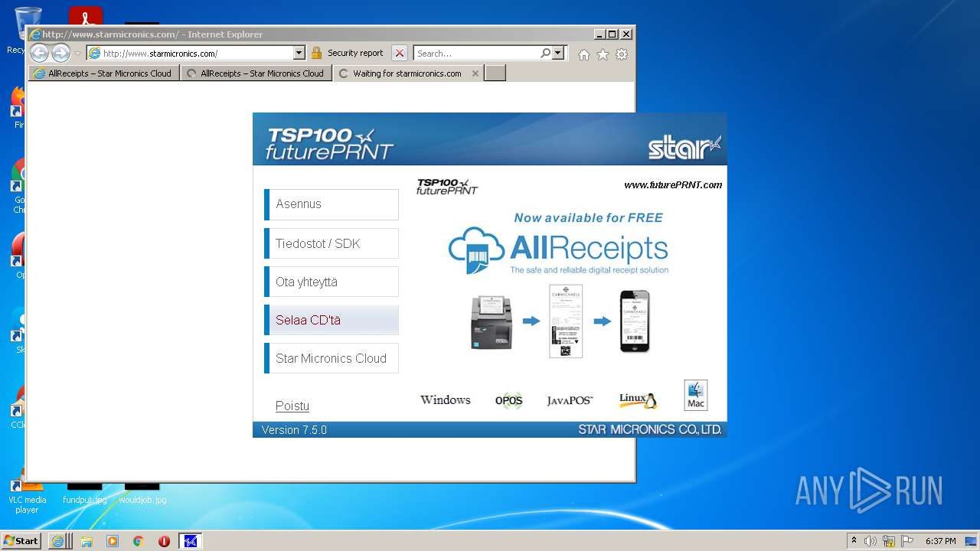This screenshot has width=980, height=551.
Task: Open File Explorer from taskbar
Action: (87, 541)
